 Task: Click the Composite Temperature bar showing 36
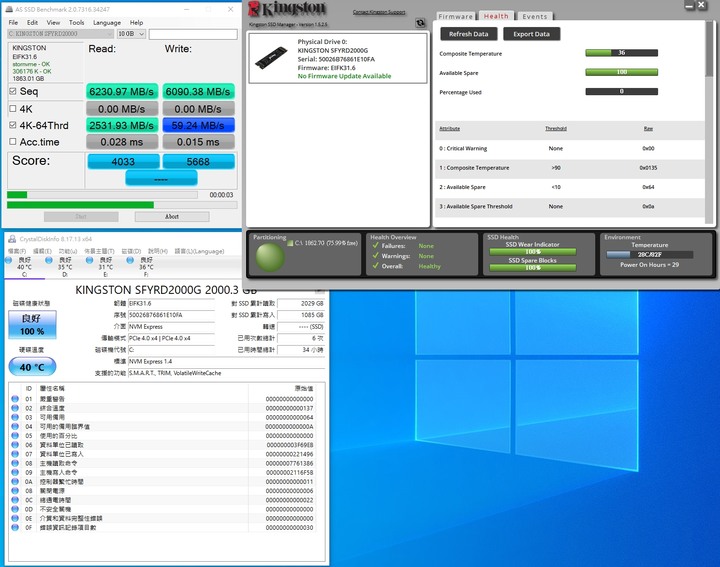click(621, 53)
